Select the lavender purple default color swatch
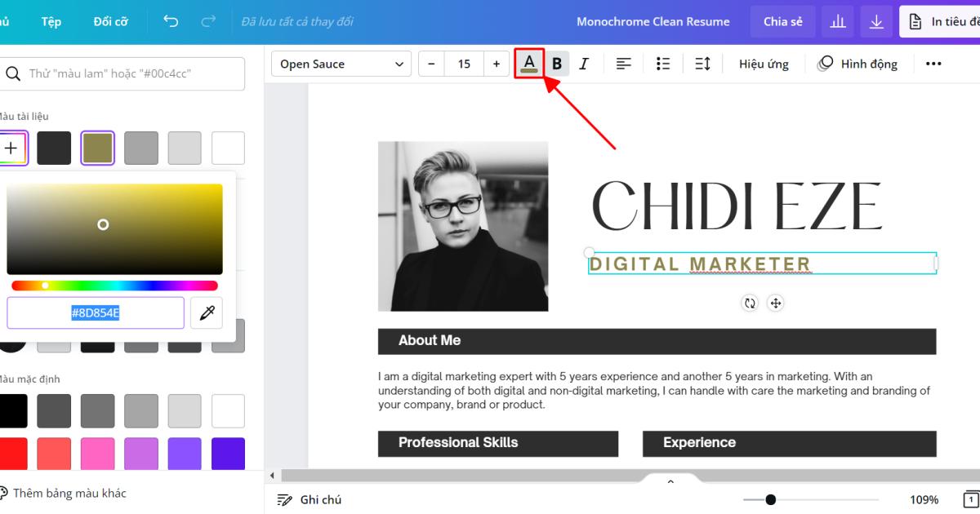 click(141, 454)
